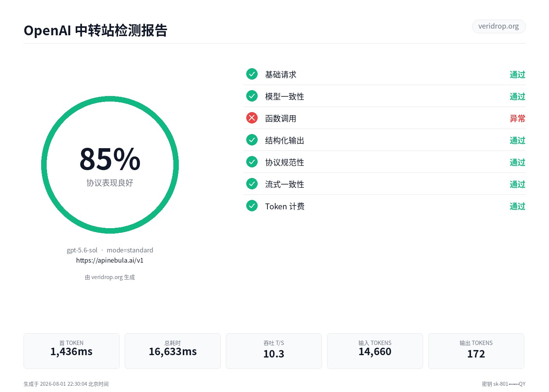Click the green check icon for 结构化输出
This screenshot has width=549, height=392.
(252, 140)
